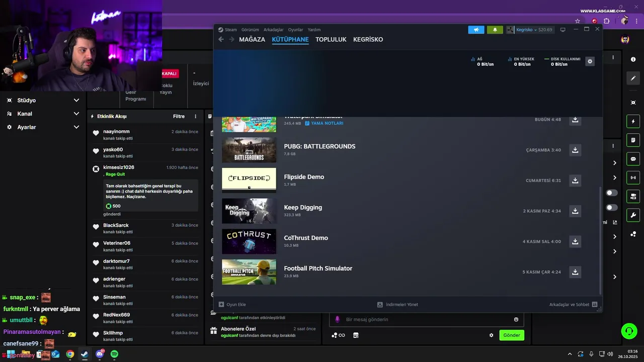Screen dimensions: 644x362
Task: Go back in Steam navigation
Action: click(221, 39)
